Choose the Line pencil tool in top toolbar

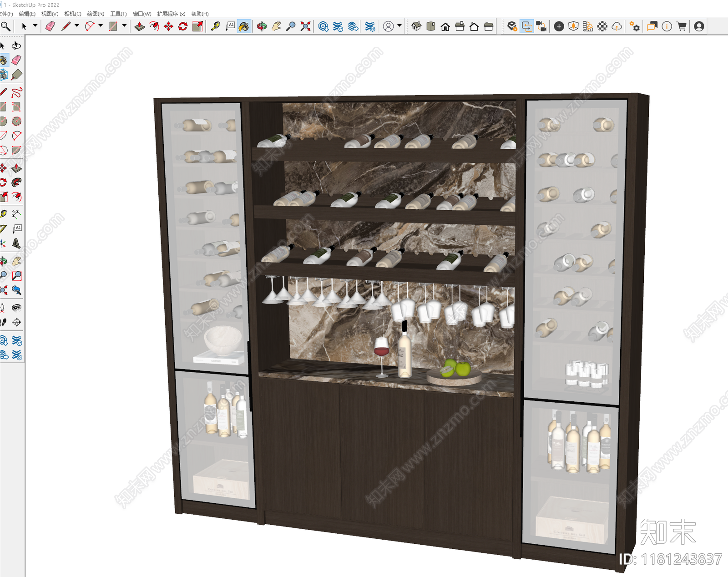(x=66, y=26)
